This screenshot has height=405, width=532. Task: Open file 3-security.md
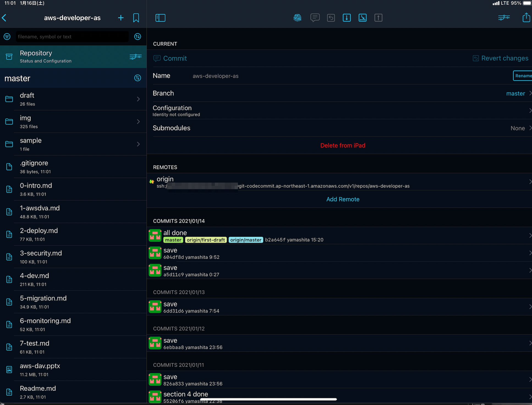[x=73, y=257]
